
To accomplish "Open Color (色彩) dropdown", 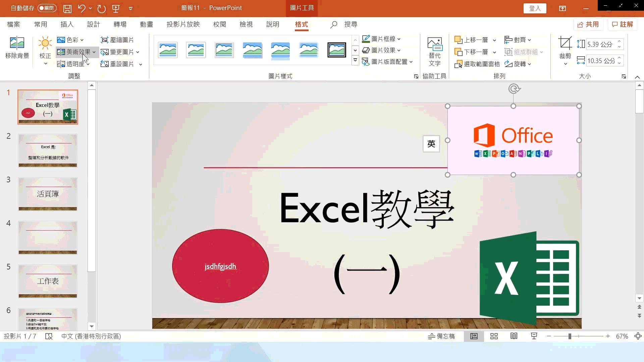I will click(70, 40).
